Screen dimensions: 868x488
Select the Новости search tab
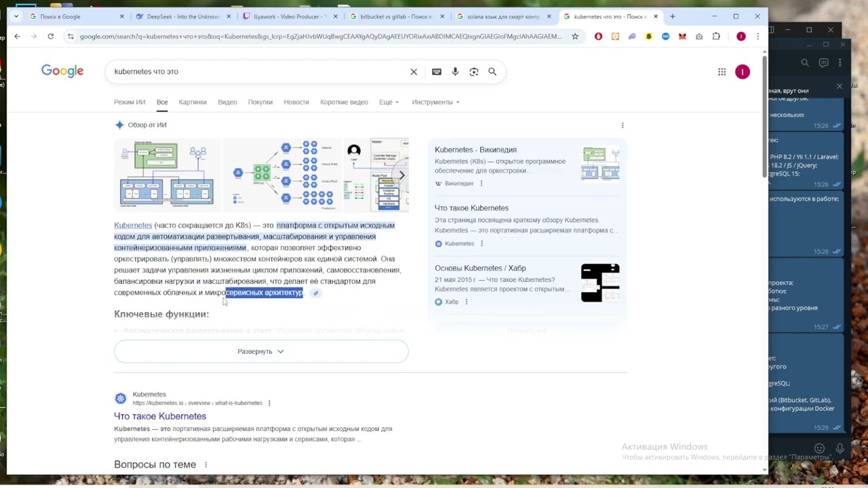(x=296, y=102)
